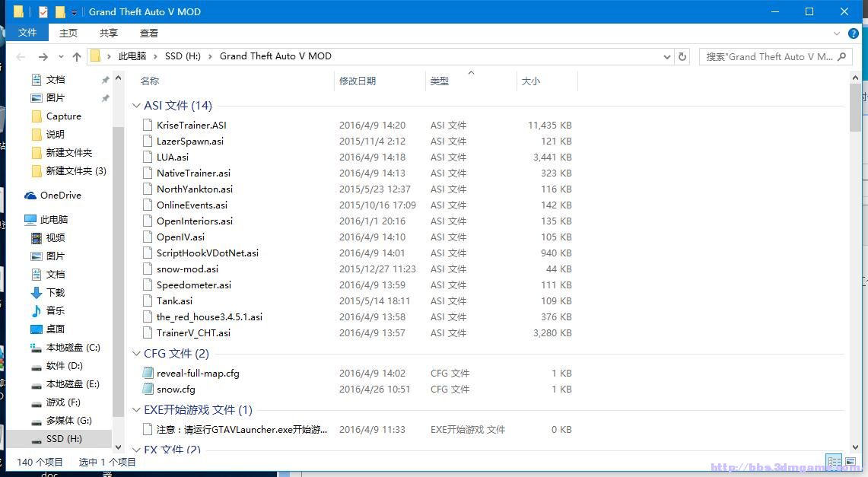
Task: Sort files by 修改日期 column header
Action: [x=358, y=81]
